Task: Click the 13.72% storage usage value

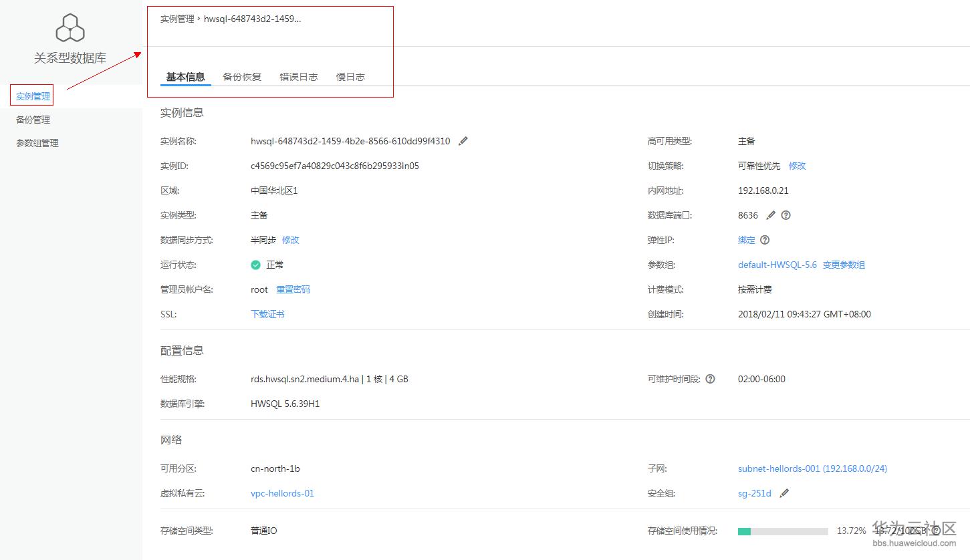Action: coord(851,531)
